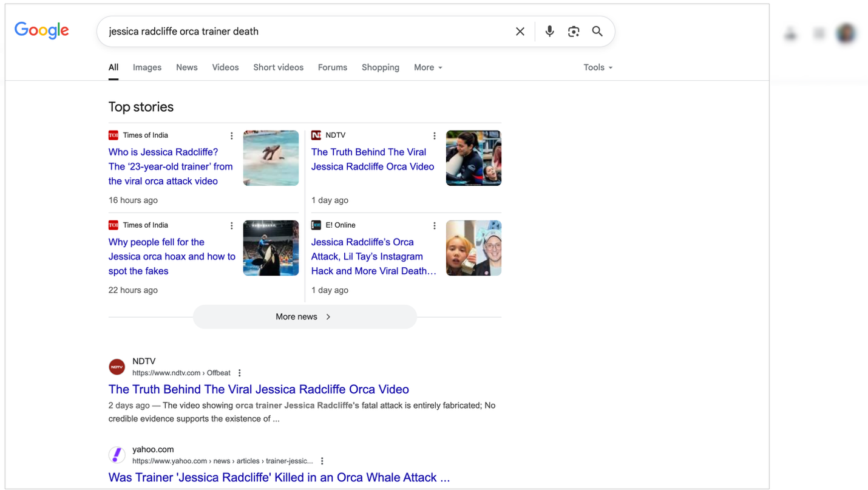Click the NDTV site name above result
Viewport: 868px width, 490px height.
click(144, 361)
